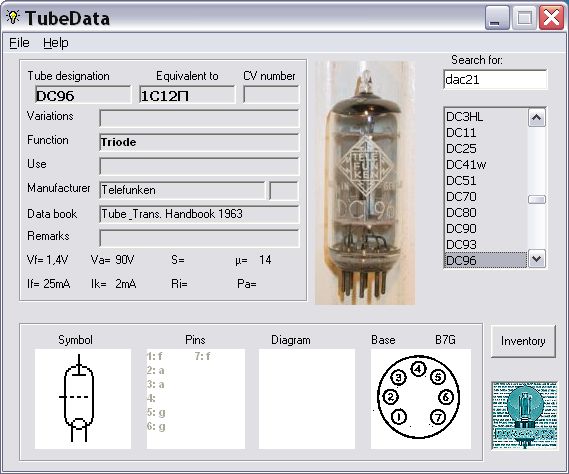Viewport: 569px width, 474px height.
Task: Click the empty Remarks field
Action: 199,238
